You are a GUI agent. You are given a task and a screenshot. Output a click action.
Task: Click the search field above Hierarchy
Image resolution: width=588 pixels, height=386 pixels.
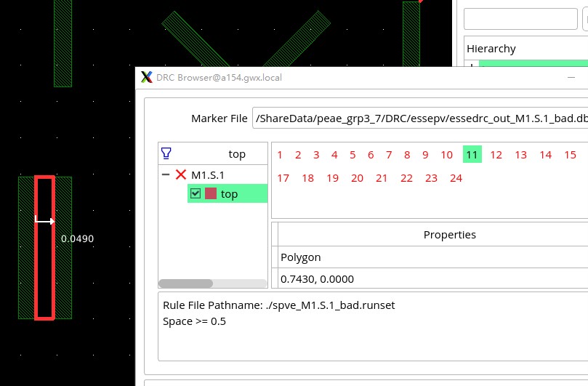[x=520, y=19]
